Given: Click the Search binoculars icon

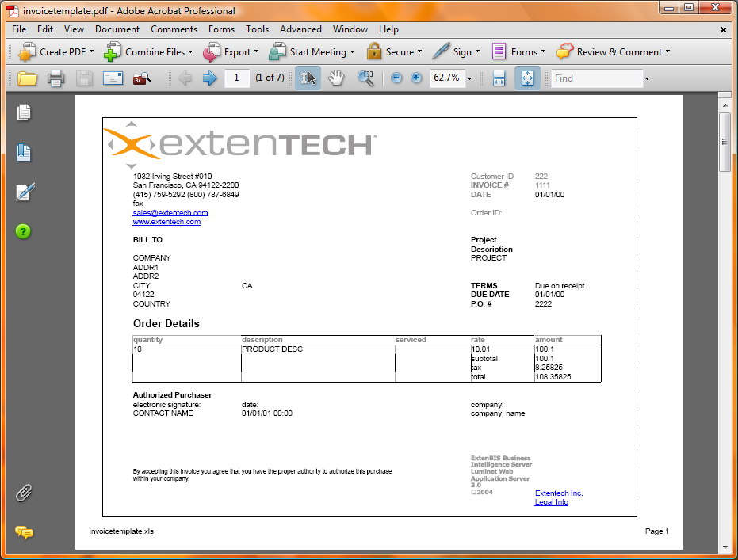Looking at the screenshot, I should (x=142, y=78).
